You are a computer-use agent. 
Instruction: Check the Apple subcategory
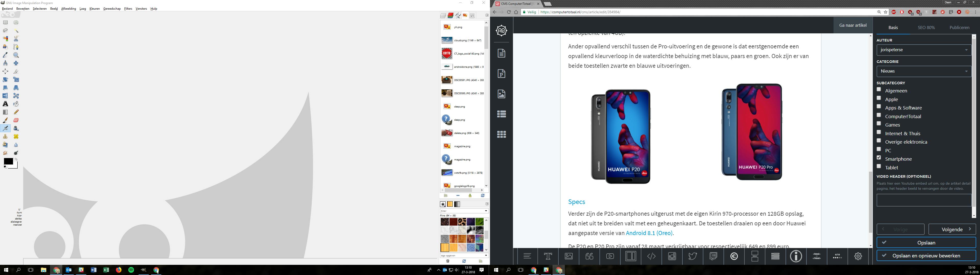click(x=879, y=98)
